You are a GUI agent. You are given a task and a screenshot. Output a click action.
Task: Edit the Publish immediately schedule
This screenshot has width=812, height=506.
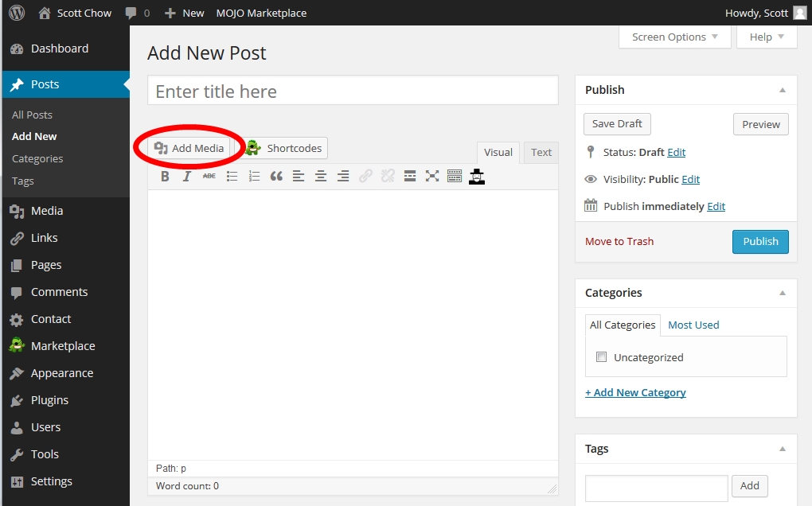tap(716, 206)
